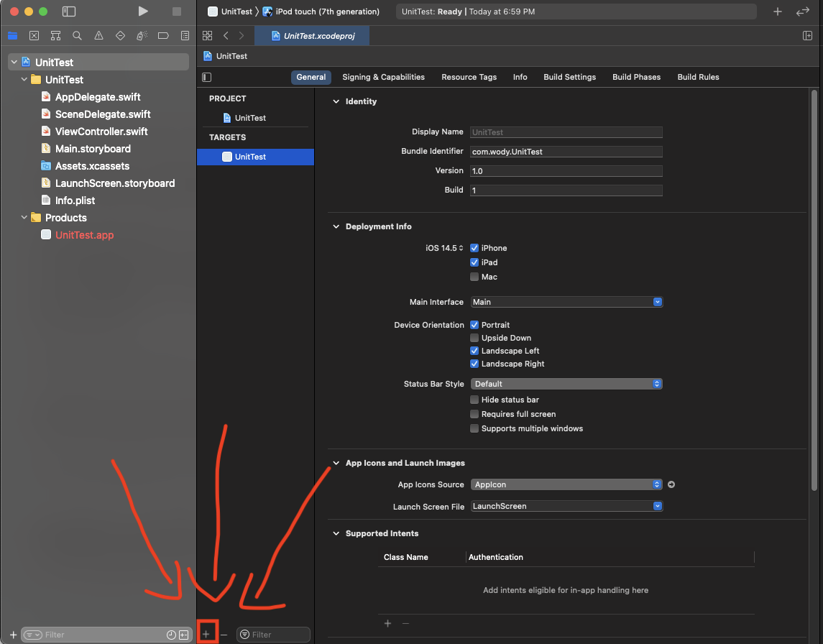Toggle Landscape Right orientation
This screenshot has height=644, width=823.
click(474, 364)
